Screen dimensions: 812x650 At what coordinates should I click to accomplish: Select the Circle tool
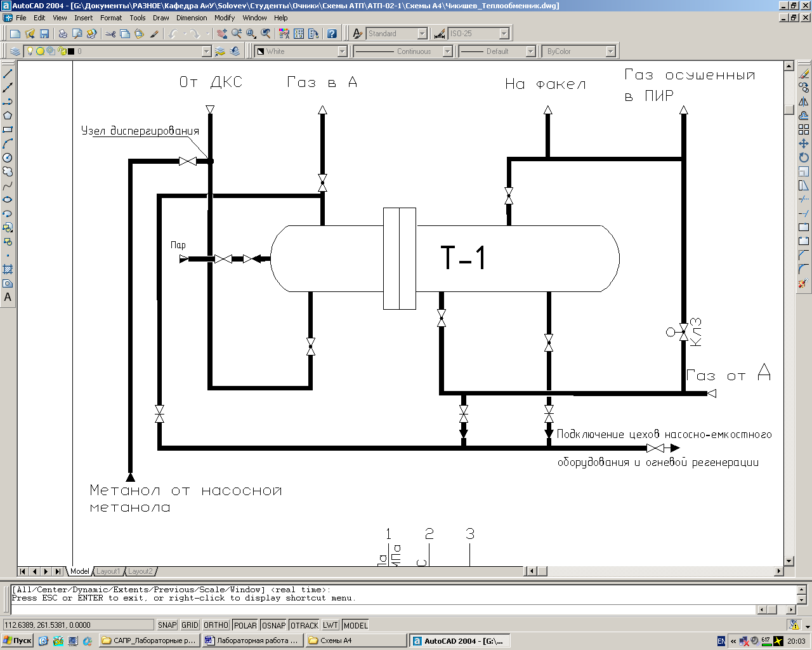[x=8, y=157]
